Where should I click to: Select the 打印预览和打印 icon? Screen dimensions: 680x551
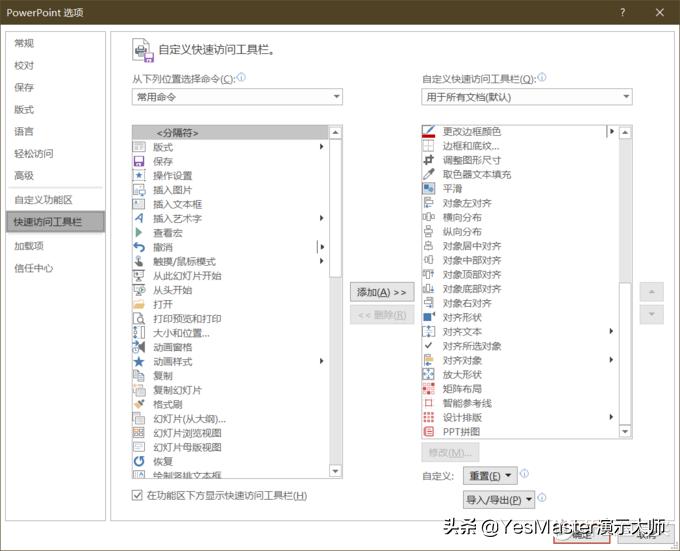tap(139, 319)
